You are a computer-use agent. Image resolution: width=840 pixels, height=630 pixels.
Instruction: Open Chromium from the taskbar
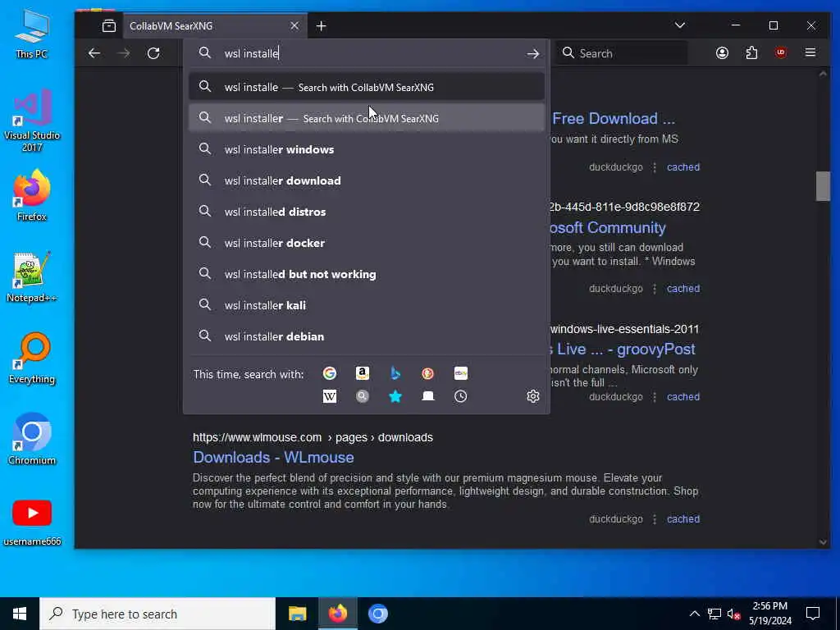tap(377, 614)
